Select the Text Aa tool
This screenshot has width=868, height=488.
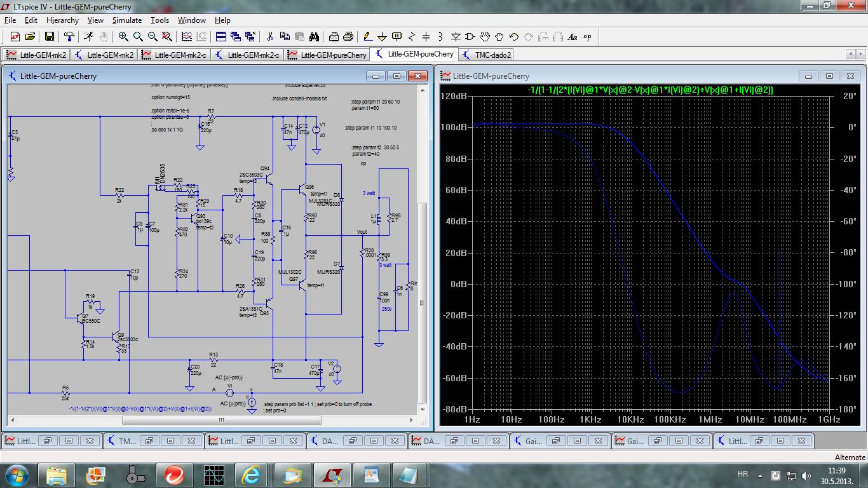[573, 36]
